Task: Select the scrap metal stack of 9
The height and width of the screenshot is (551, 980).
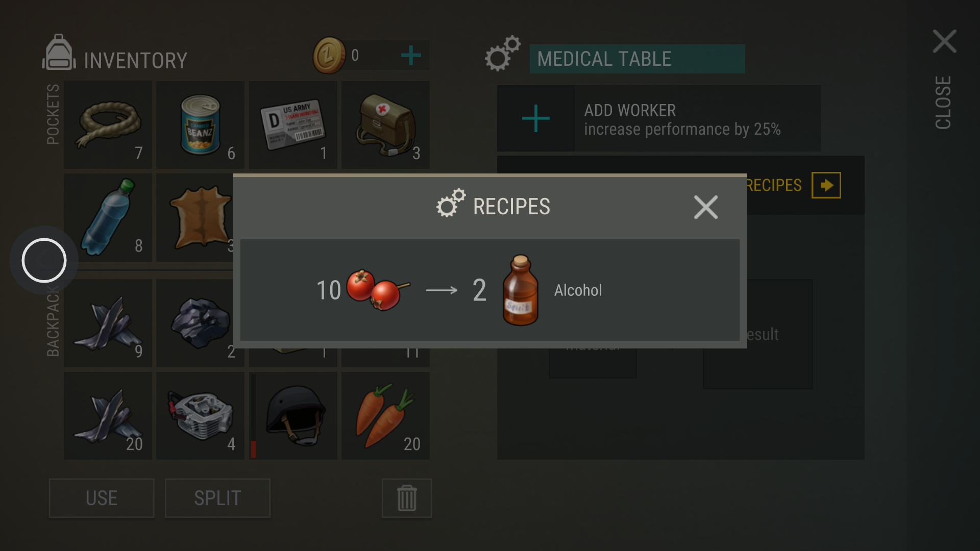Action: pyautogui.click(x=108, y=323)
